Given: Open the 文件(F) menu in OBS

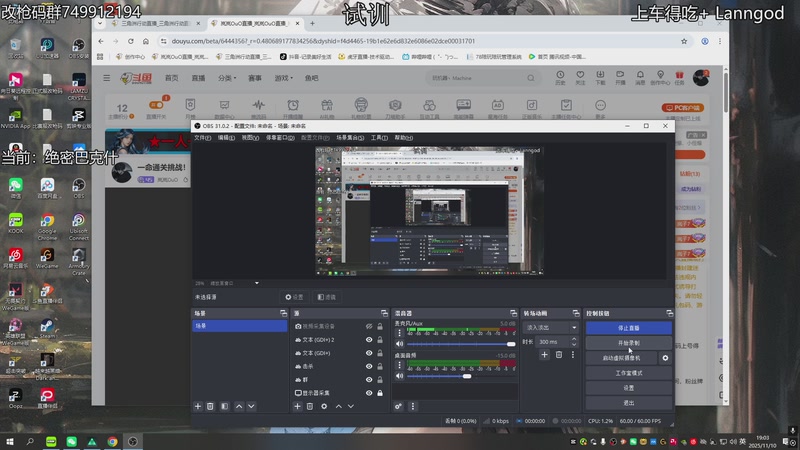Looking at the screenshot, I should (203, 138).
